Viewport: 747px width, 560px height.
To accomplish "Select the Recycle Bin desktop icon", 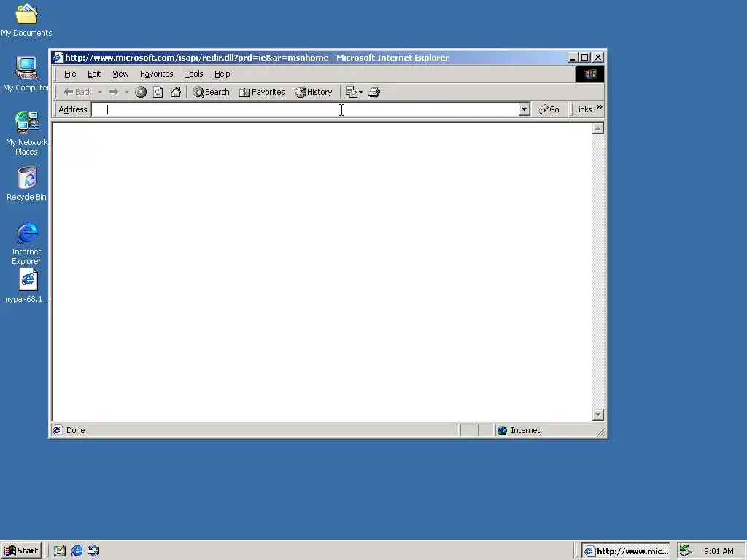I will [26, 184].
